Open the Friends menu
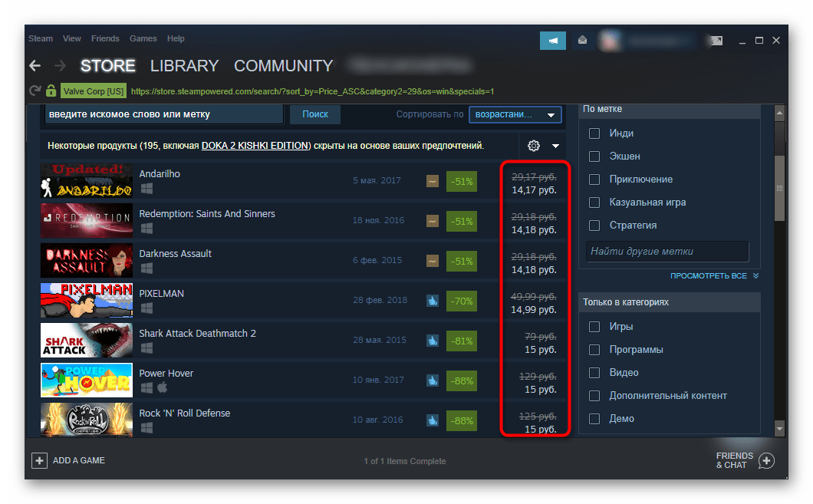The width and height of the screenshot is (813, 504). click(x=105, y=38)
